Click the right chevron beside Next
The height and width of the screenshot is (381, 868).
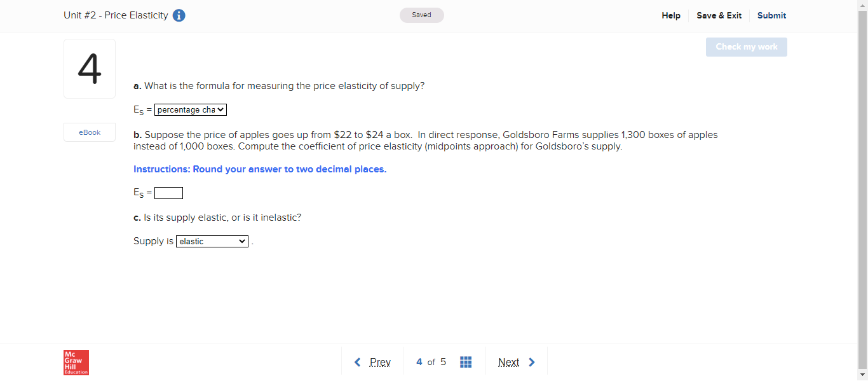[x=532, y=361]
